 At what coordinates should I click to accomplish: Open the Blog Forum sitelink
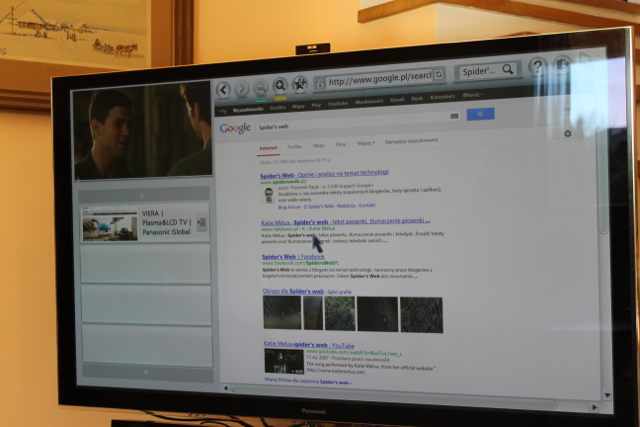click(x=289, y=207)
